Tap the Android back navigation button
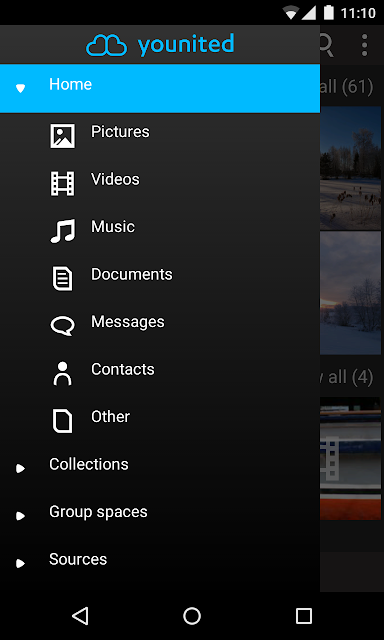The height and width of the screenshot is (640, 384). click(80, 616)
